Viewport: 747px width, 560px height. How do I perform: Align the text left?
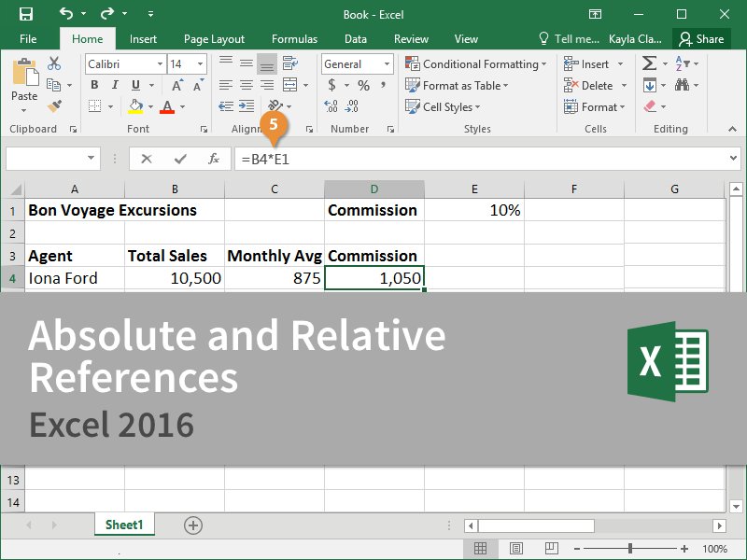(226, 85)
